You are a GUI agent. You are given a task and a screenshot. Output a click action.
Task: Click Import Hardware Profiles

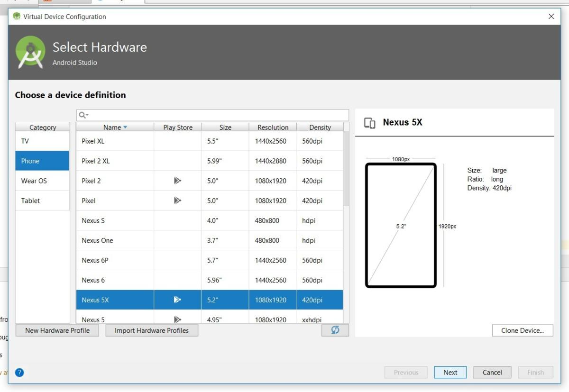pos(152,330)
